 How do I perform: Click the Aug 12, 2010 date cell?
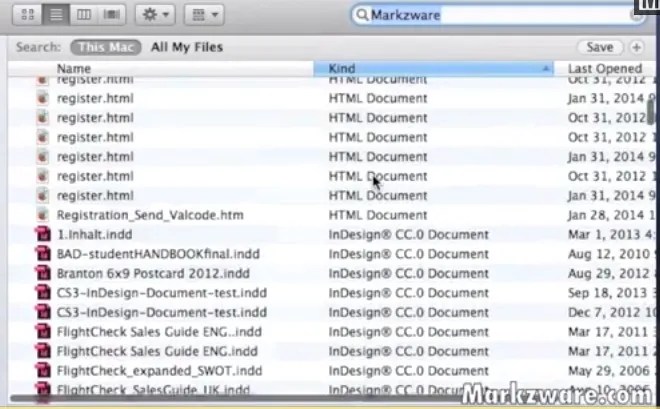coord(612,254)
